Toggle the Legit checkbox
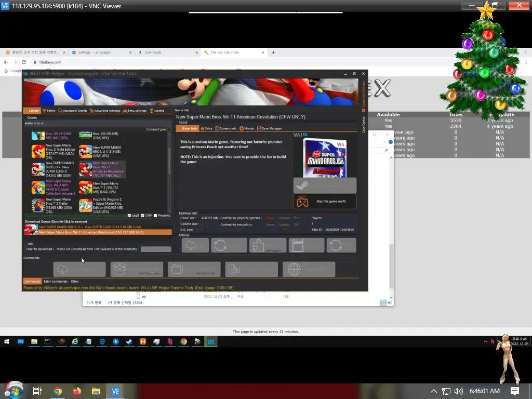532x399 pixels. pos(129,216)
